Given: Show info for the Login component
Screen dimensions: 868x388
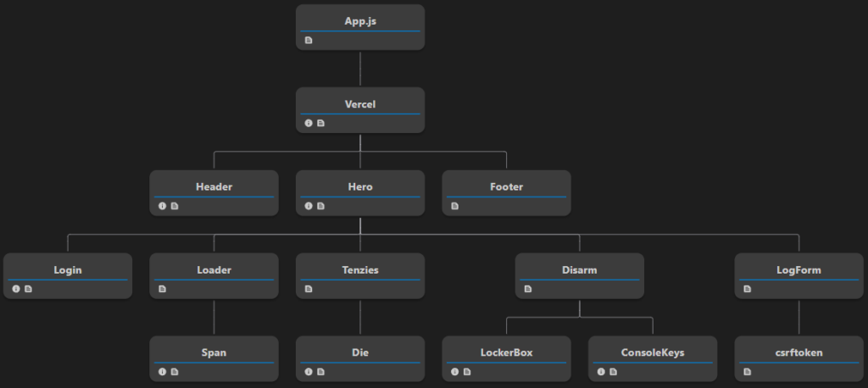Looking at the screenshot, I should click(16, 289).
